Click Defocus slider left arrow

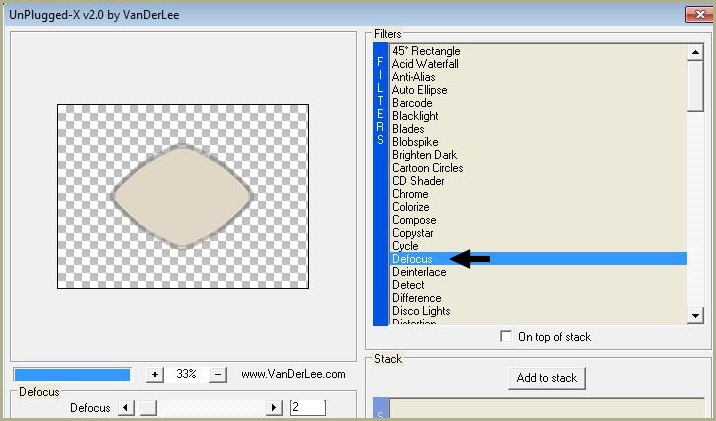point(125,408)
